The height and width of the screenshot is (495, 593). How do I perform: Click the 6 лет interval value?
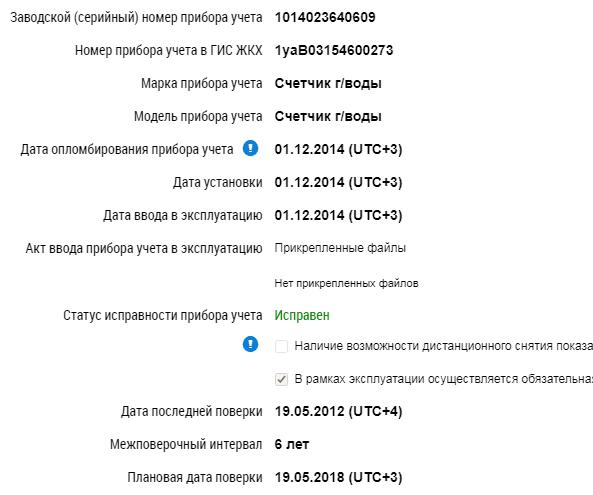pos(292,444)
